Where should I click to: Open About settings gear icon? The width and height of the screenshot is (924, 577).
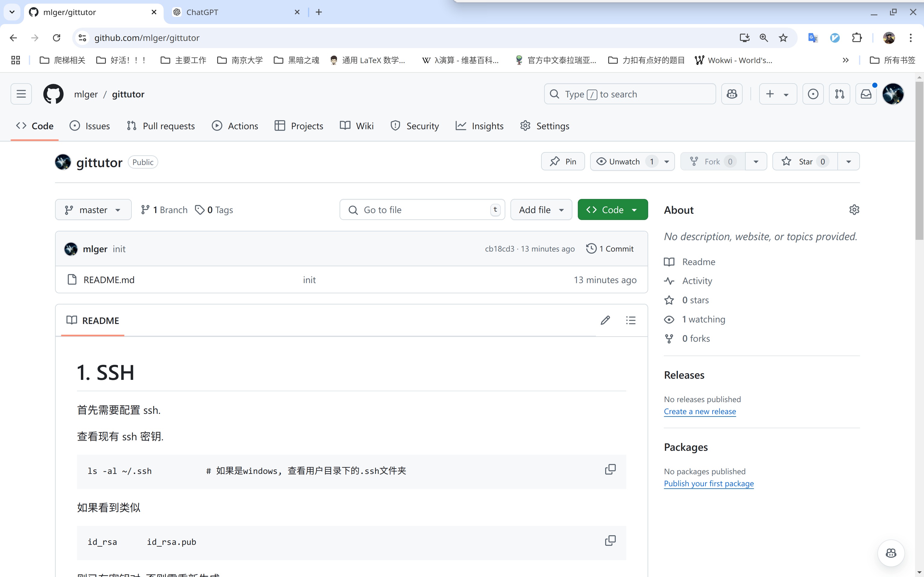click(x=854, y=209)
